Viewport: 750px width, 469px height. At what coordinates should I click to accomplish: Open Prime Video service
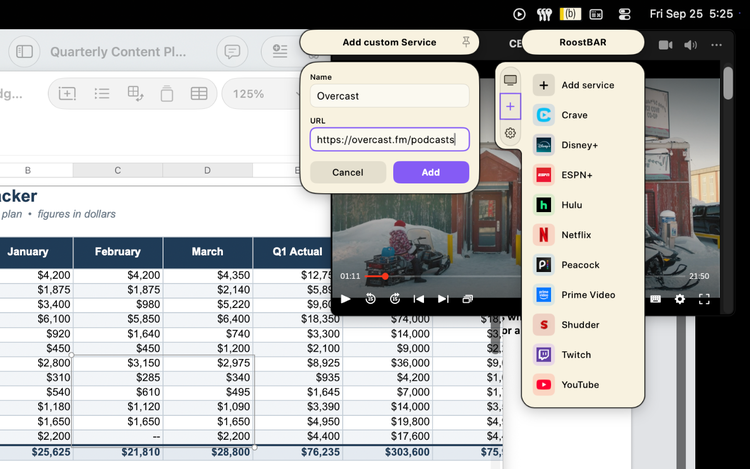pyautogui.click(x=583, y=295)
